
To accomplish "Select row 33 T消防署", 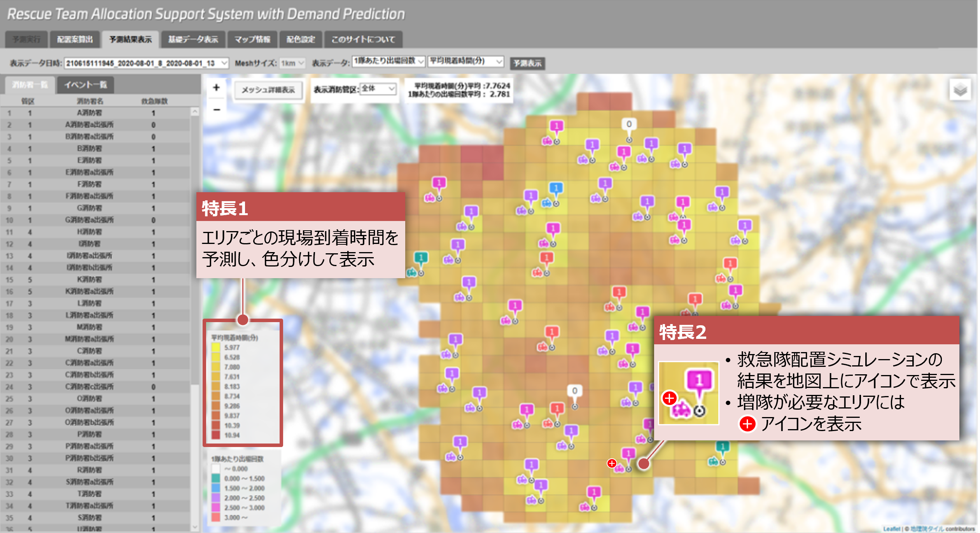I will point(96,494).
